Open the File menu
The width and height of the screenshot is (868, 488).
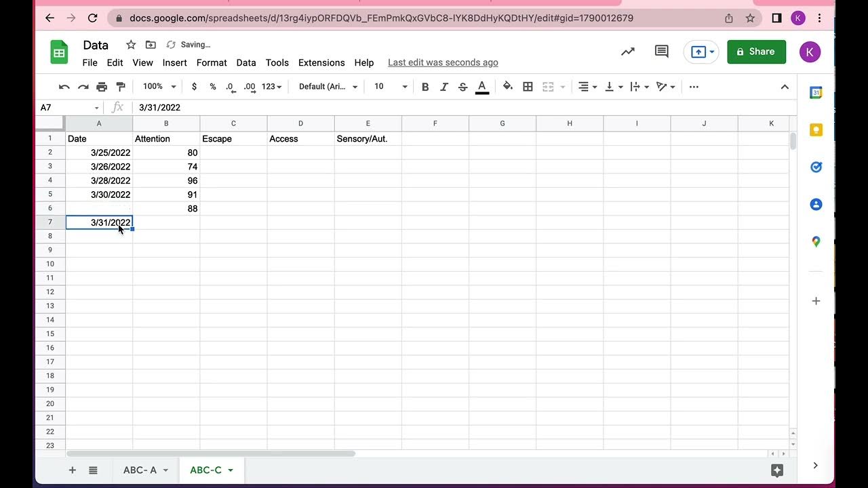click(x=90, y=62)
